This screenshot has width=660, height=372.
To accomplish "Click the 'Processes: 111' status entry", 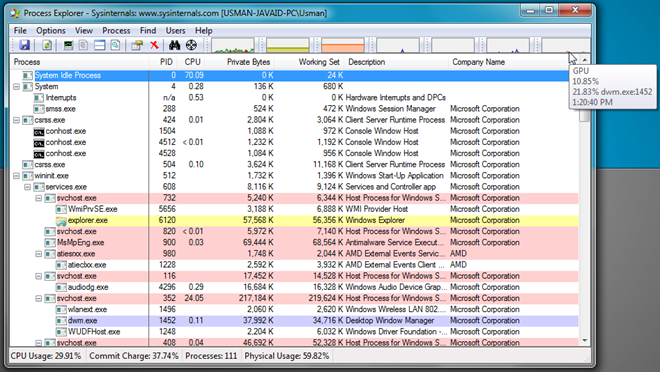I will pos(211,356).
